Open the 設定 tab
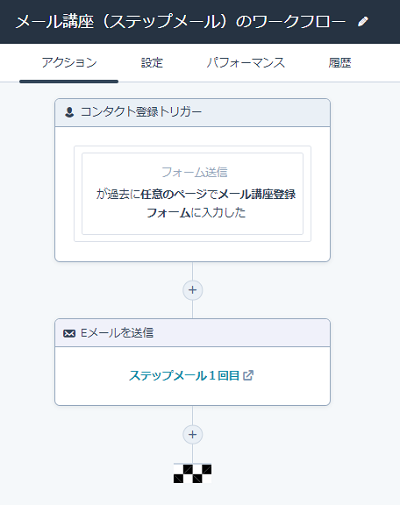400x505 pixels. point(152,63)
